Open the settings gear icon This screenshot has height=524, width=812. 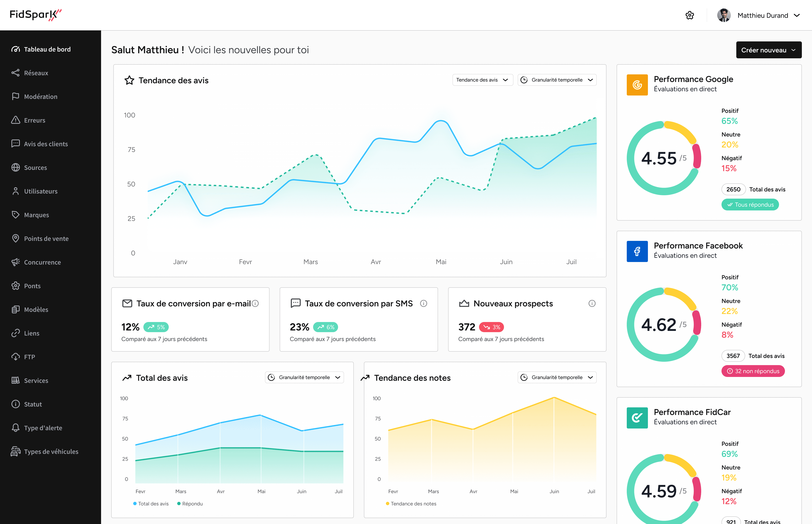click(x=689, y=15)
